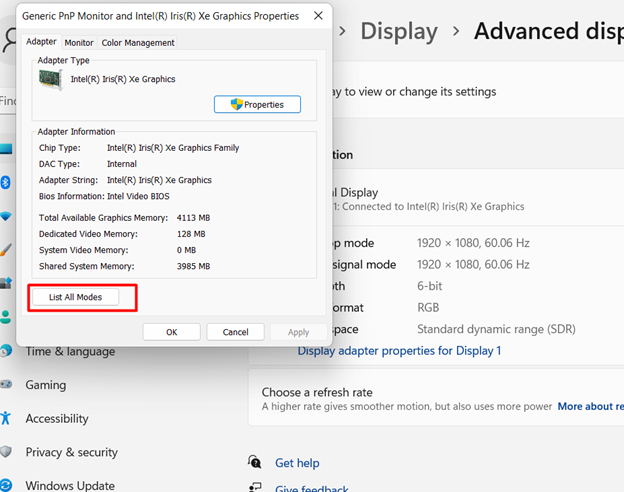The width and height of the screenshot is (624, 492).
Task: Open the Color Management tab
Action: (138, 43)
